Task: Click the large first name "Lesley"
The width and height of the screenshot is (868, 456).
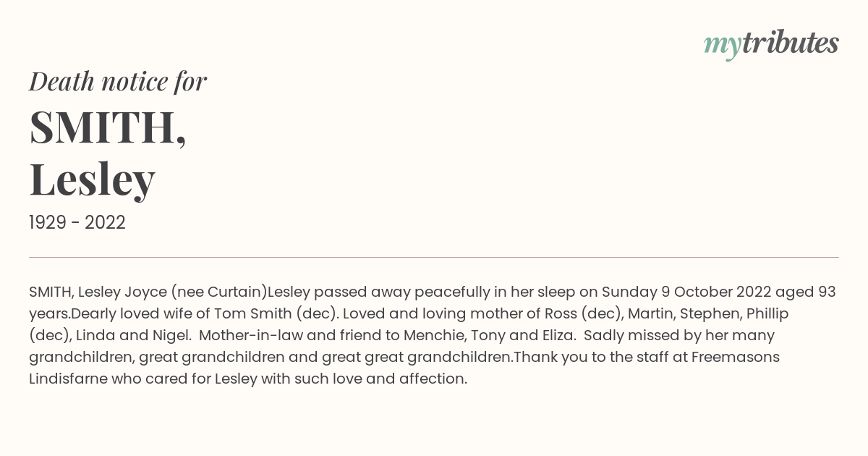Action: (92, 180)
